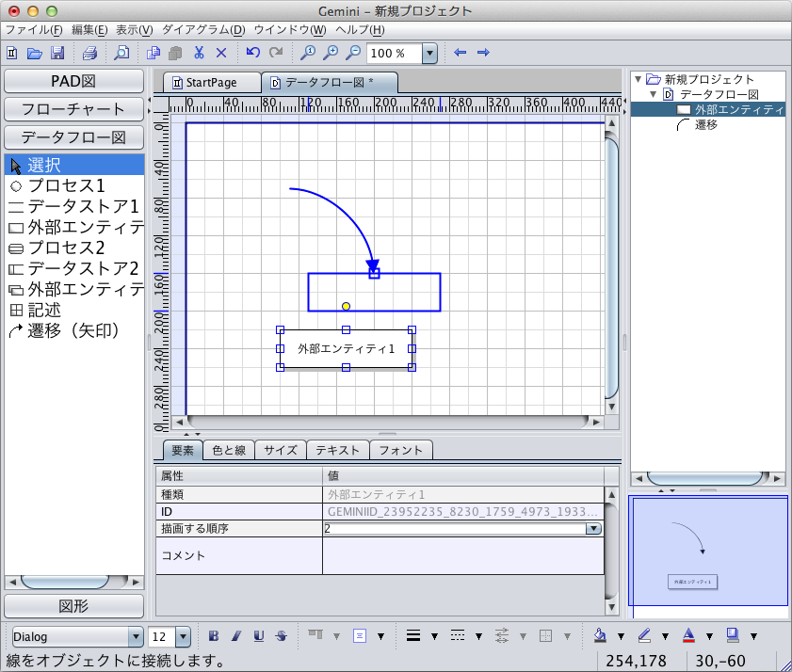Redo the last undone action
The image size is (792, 672).
coord(276,52)
